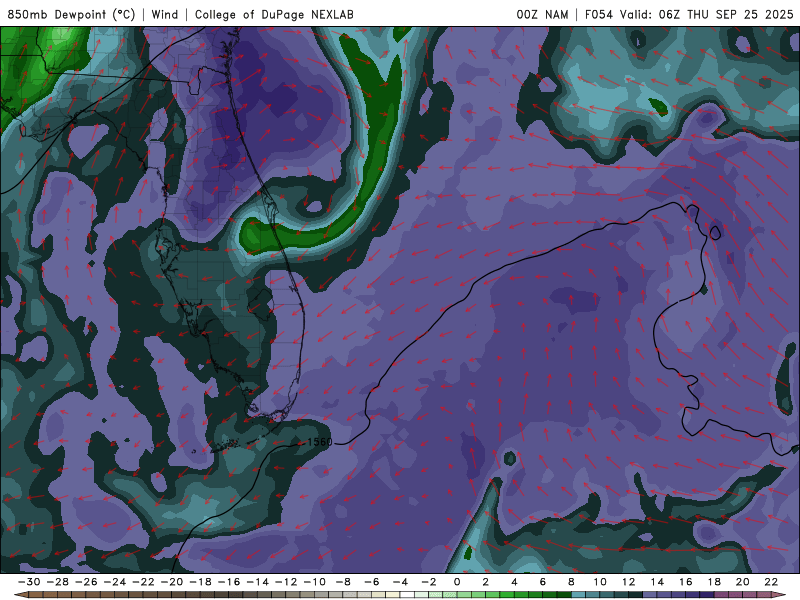Click the '850mb Dewpoint (°C)' title text
Viewport: 800px width, 600px height.
tap(71, 15)
